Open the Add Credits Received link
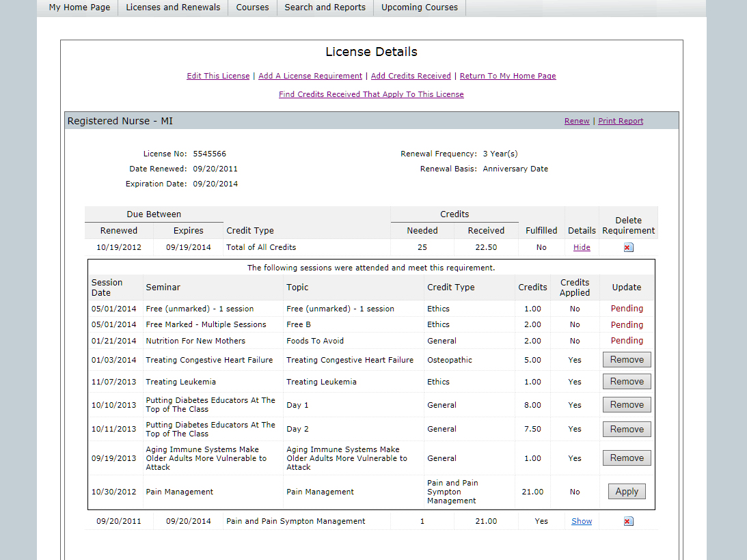Screen dimensions: 747x560 [x=411, y=76]
